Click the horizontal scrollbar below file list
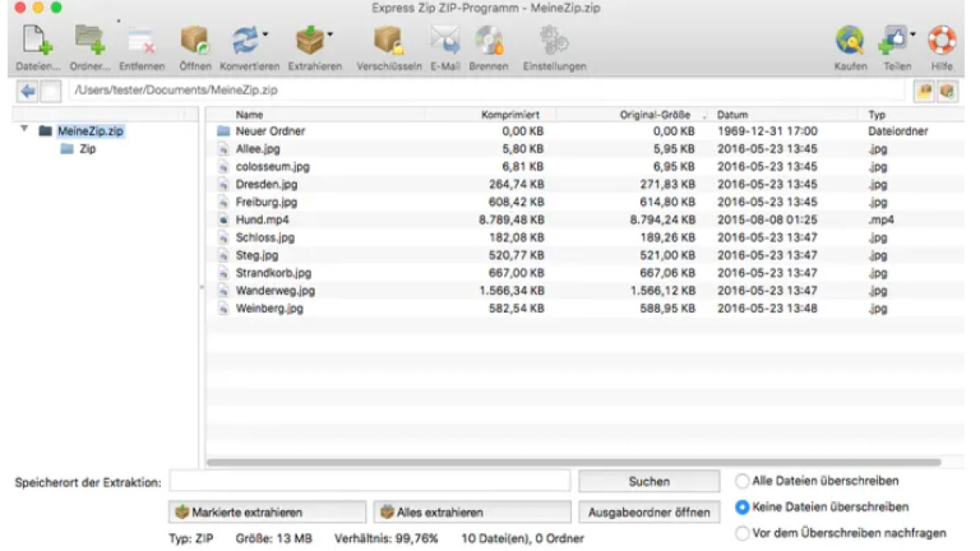 click(573, 463)
